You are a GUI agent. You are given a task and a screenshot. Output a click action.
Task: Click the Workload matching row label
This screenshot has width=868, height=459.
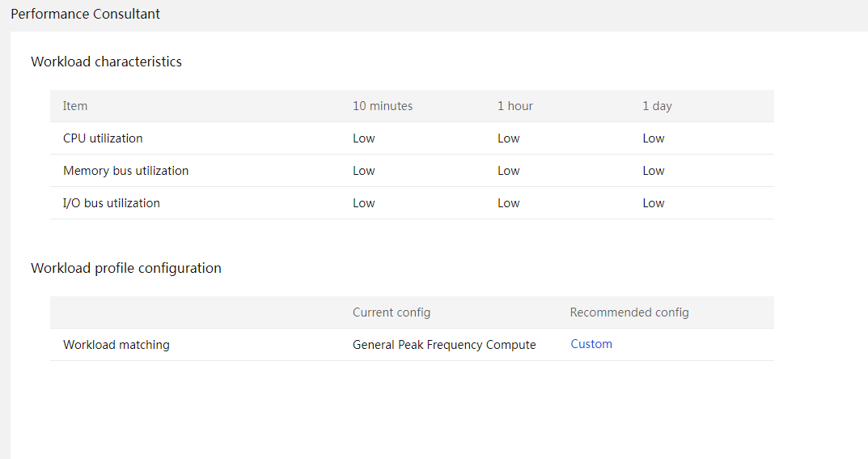click(x=116, y=344)
